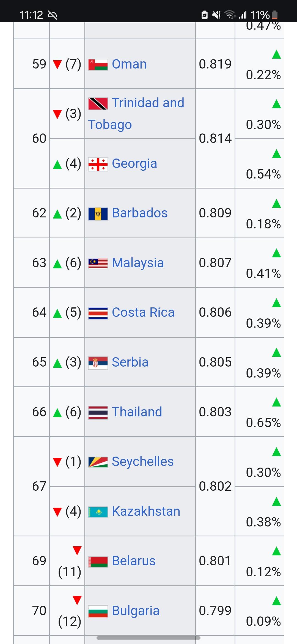Tap the Barbados flag icon
Viewport: 297px width, 644px height.
coord(98,214)
